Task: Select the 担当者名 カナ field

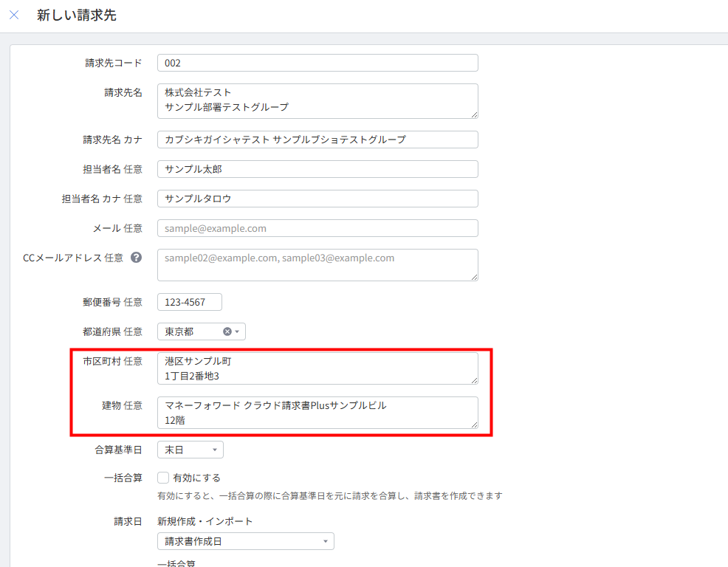Action: coord(317,199)
